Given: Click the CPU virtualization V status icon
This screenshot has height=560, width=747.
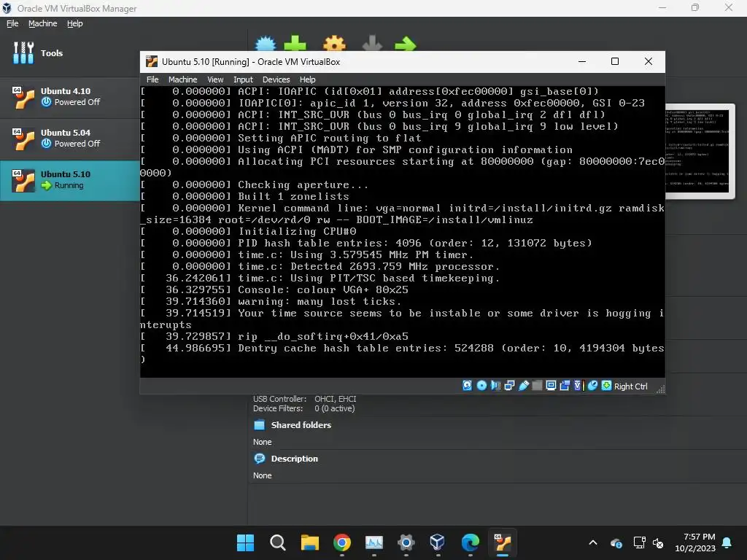Looking at the screenshot, I should (x=578, y=386).
